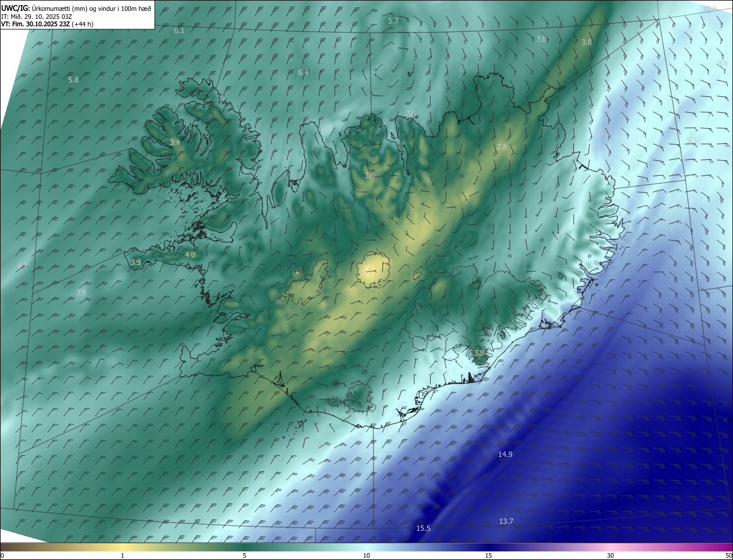The height and width of the screenshot is (560, 733).
Task: Click the 5.7 value label
Action: point(393,21)
